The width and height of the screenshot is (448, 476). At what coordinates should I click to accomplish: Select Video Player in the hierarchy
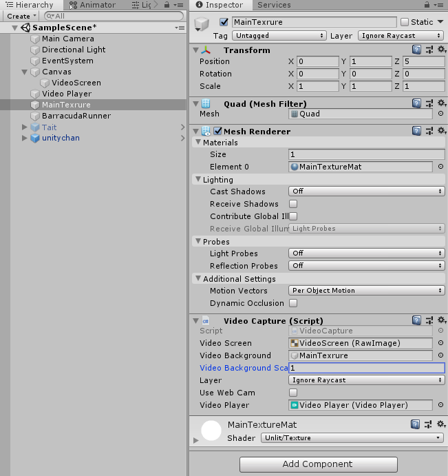point(67,94)
